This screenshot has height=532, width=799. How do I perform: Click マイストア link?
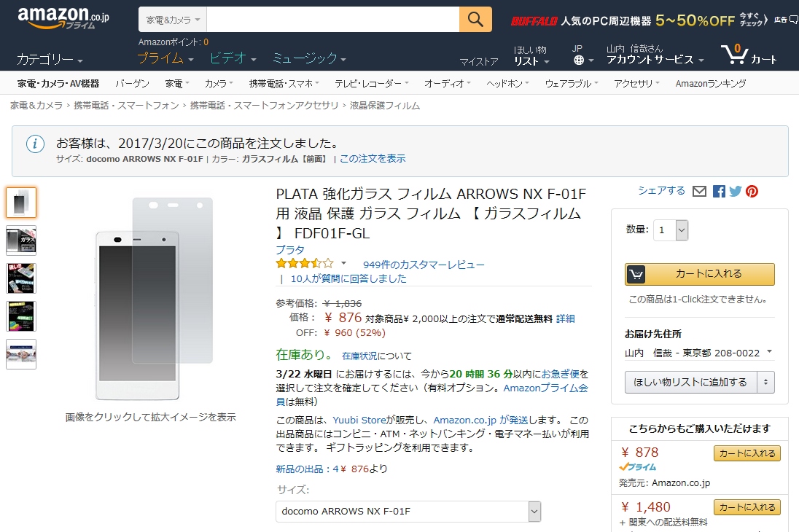pos(479,62)
